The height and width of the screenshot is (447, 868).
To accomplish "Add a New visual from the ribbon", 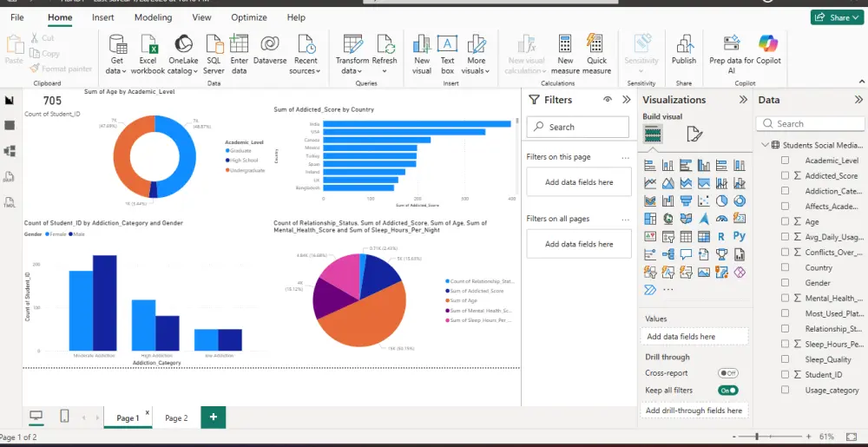I will coord(422,54).
